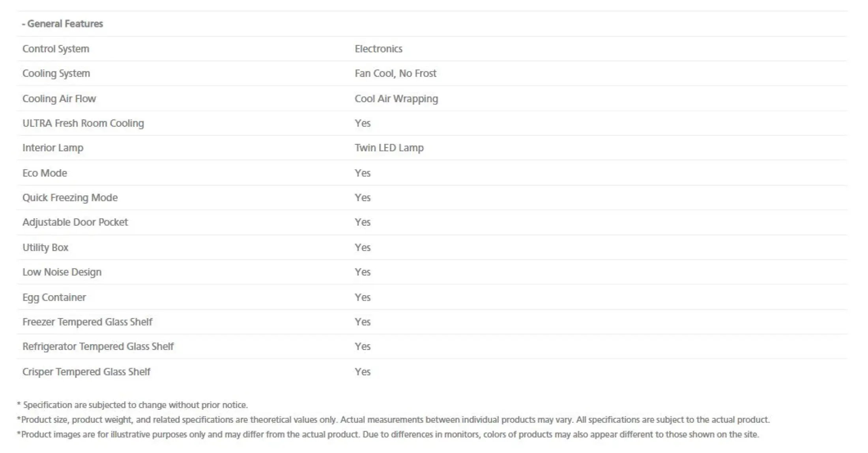This screenshot has width=868, height=453.
Task: Select the ULTRA Fresh Room Cooling label
Action: click(83, 123)
